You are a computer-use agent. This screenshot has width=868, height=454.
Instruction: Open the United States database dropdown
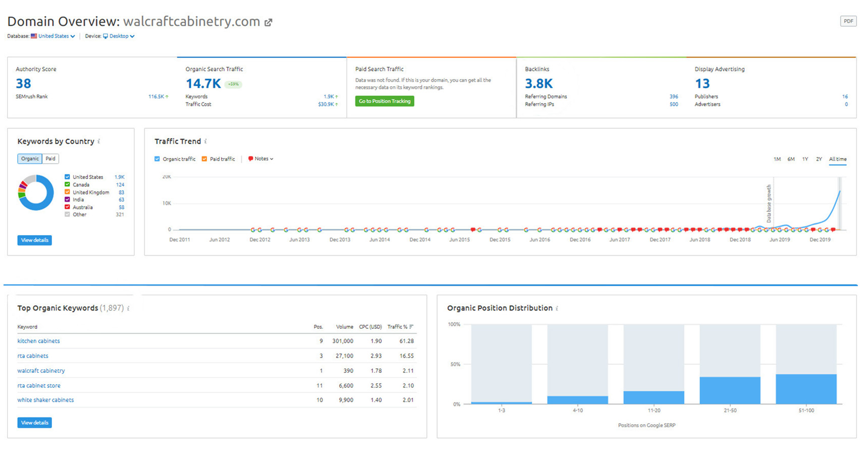[x=56, y=36]
